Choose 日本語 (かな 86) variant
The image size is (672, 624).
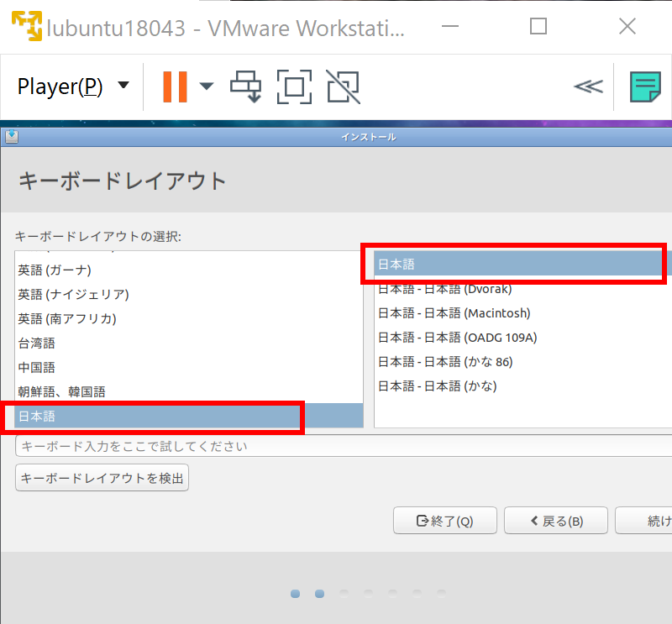click(x=522, y=362)
